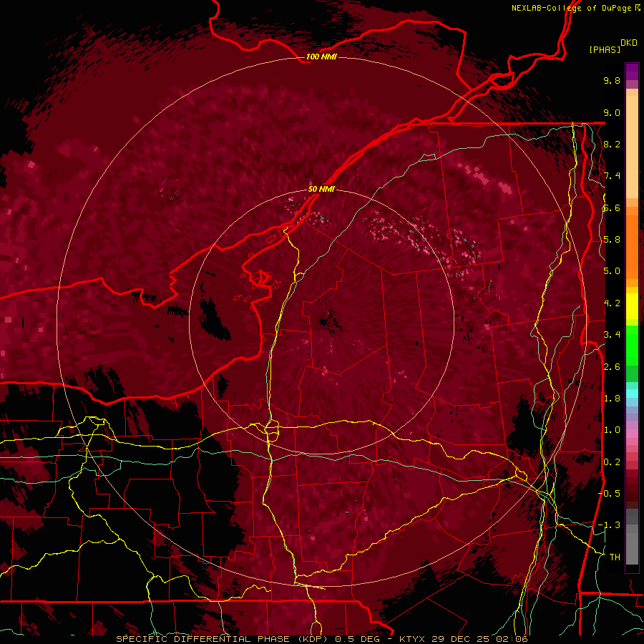Click the -1.3 legend value
Screen dimensions: 644x644
pos(610,525)
